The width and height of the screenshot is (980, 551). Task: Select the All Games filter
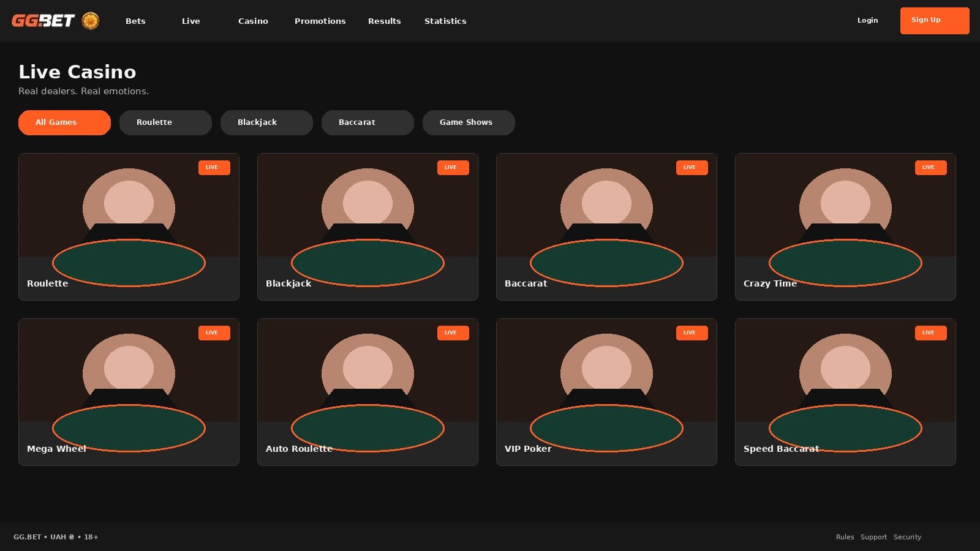coord(64,122)
